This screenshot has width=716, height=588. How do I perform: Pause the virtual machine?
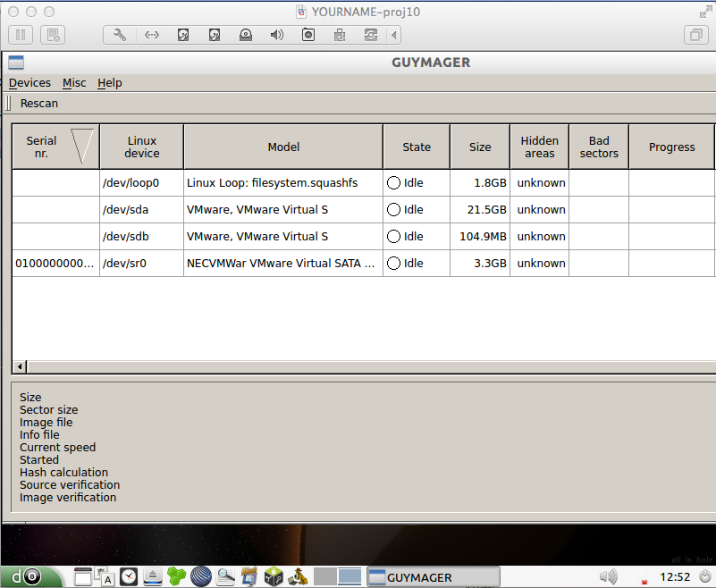coord(21,35)
